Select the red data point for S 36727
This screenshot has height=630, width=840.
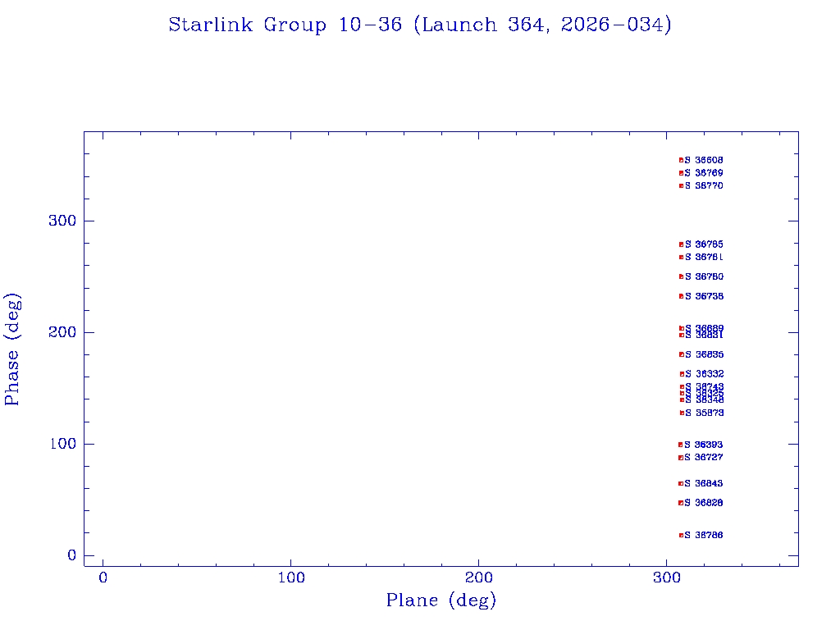(681, 458)
